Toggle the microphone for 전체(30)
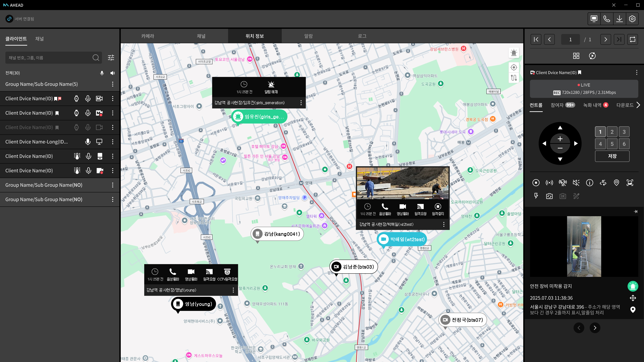 click(x=102, y=73)
